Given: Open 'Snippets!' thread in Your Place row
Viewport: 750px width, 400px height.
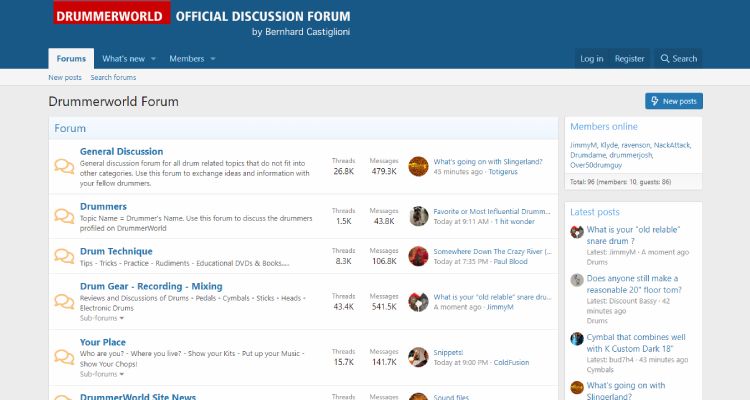Looking at the screenshot, I should 448,353.
